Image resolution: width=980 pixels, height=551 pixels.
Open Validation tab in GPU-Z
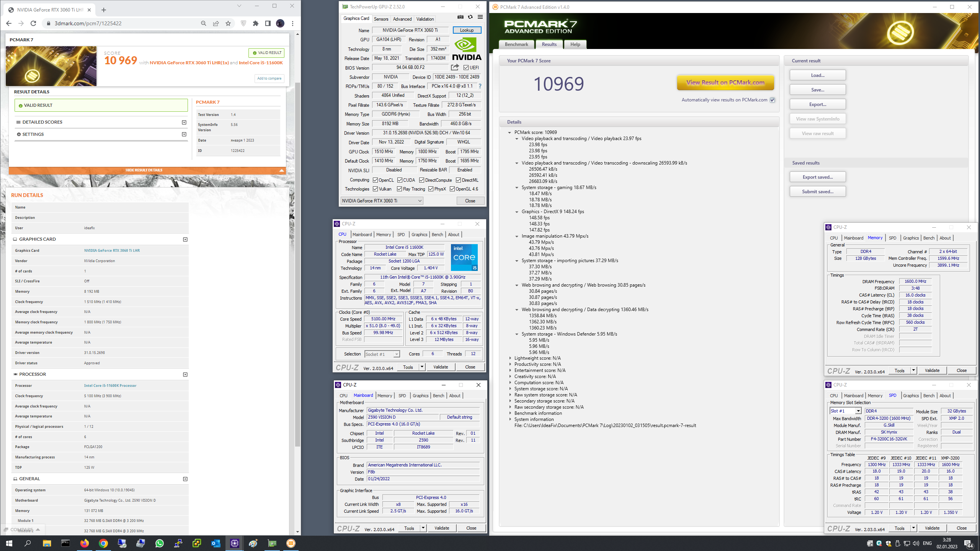[x=425, y=19]
